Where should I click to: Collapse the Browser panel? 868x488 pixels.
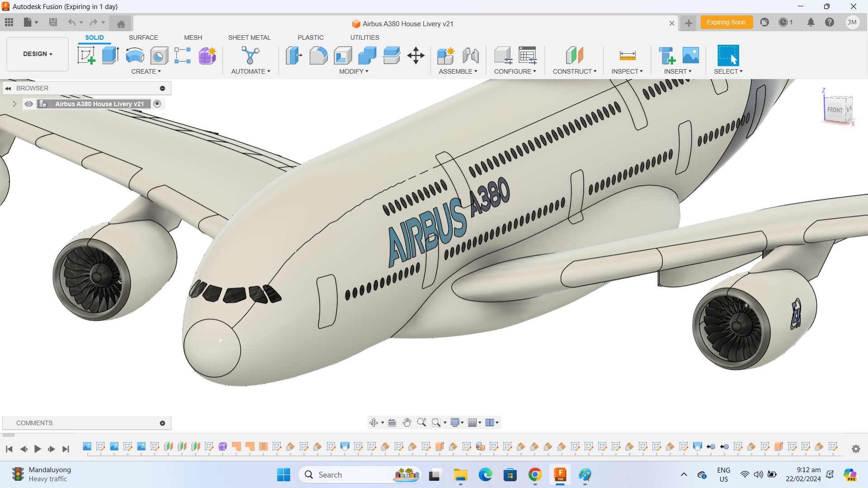click(8, 88)
